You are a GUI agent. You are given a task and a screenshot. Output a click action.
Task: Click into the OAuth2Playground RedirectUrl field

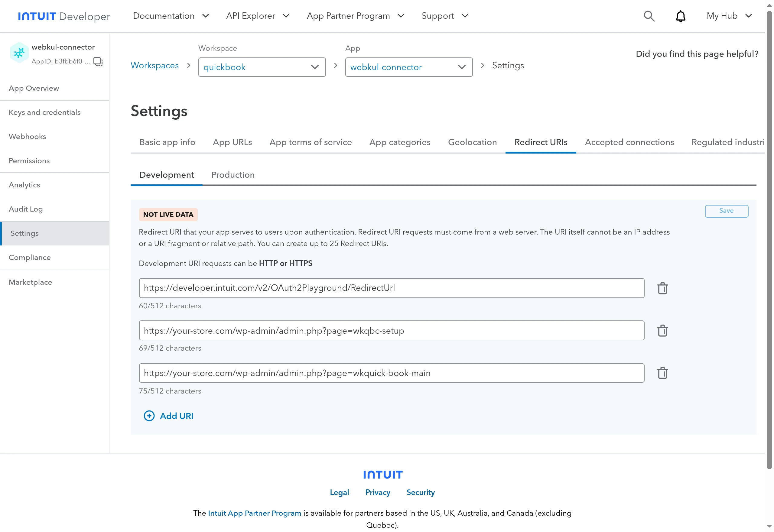click(391, 288)
